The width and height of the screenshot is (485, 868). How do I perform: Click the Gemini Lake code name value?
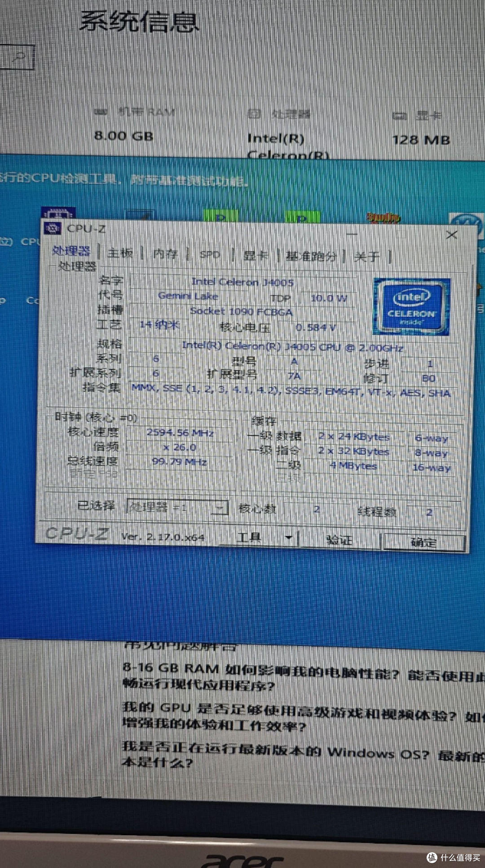click(188, 296)
